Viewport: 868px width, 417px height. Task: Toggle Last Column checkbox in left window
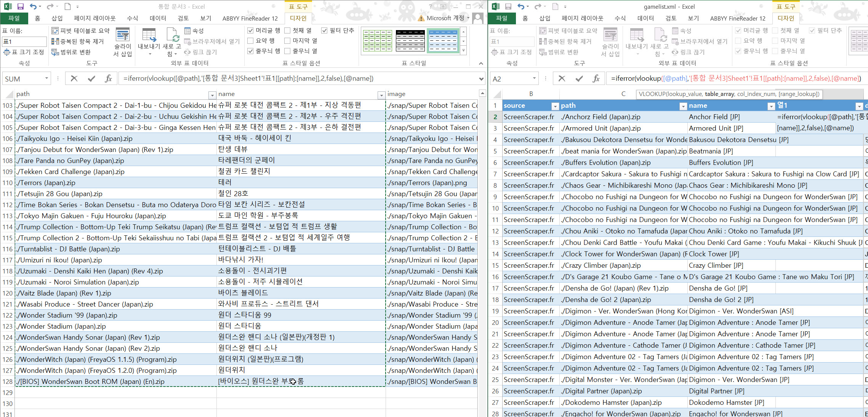point(301,41)
